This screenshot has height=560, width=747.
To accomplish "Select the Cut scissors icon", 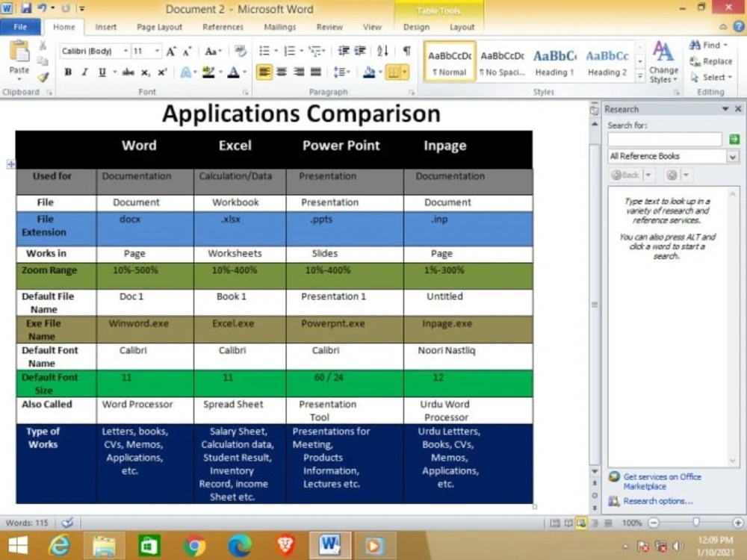I will (x=43, y=46).
